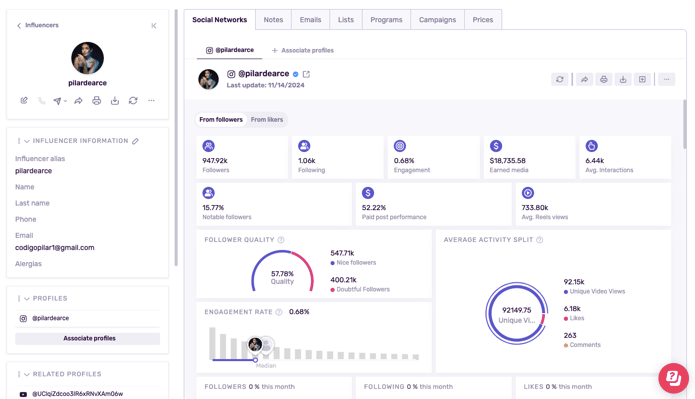Select the From likers toggle
The height and width of the screenshot is (399, 695).
point(267,120)
